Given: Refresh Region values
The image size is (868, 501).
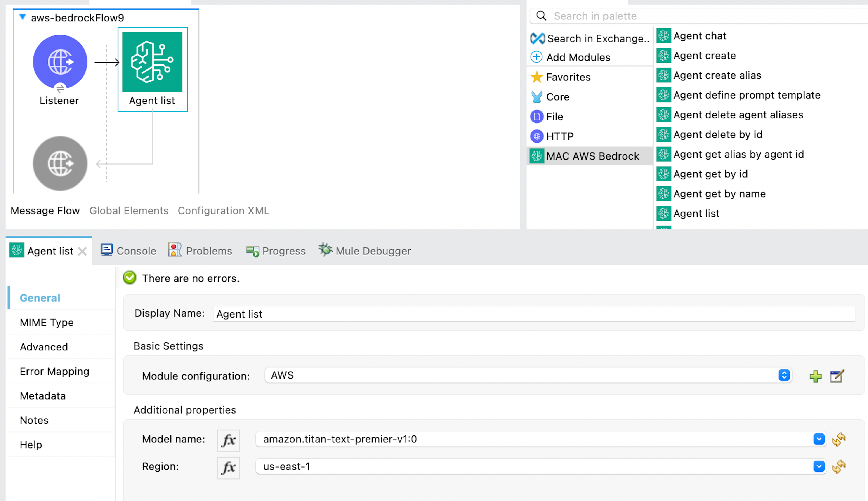Looking at the screenshot, I should point(839,467).
